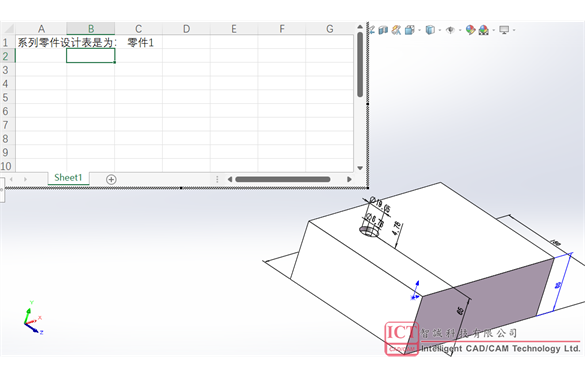Screen dimensions: 585x377
Task: Click the View Settings monitor icon
Action: pyautogui.click(x=504, y=30)
